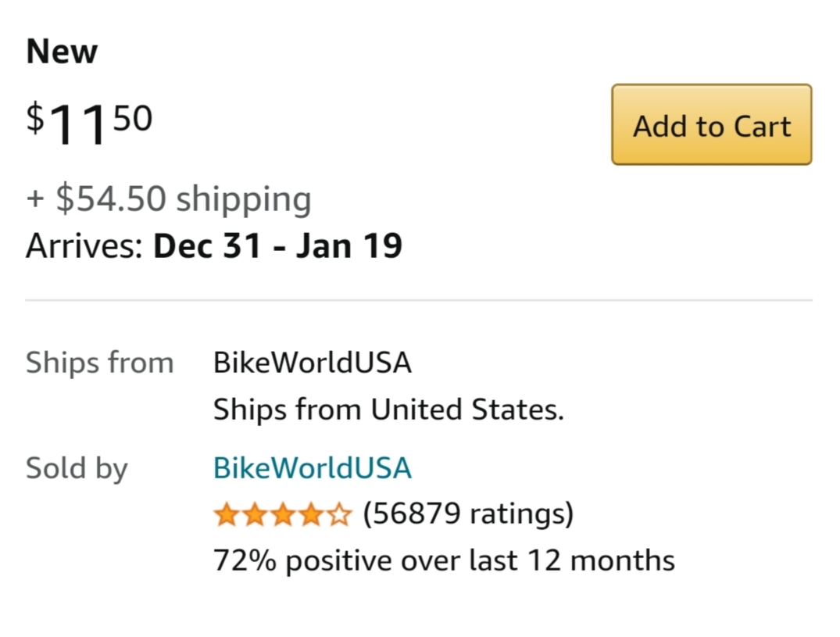Viewport: 840px width, 637px height.
Task: Click the black BikeWorldUSA shipper name
Action: click(312, 363)
